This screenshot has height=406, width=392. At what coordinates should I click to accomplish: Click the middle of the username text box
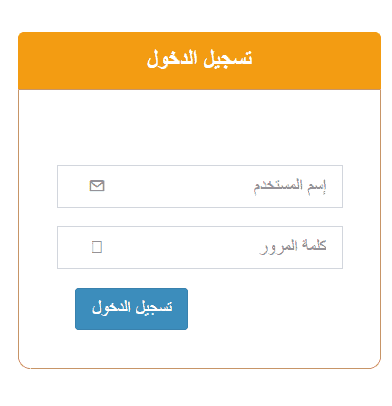click(200, 186)
